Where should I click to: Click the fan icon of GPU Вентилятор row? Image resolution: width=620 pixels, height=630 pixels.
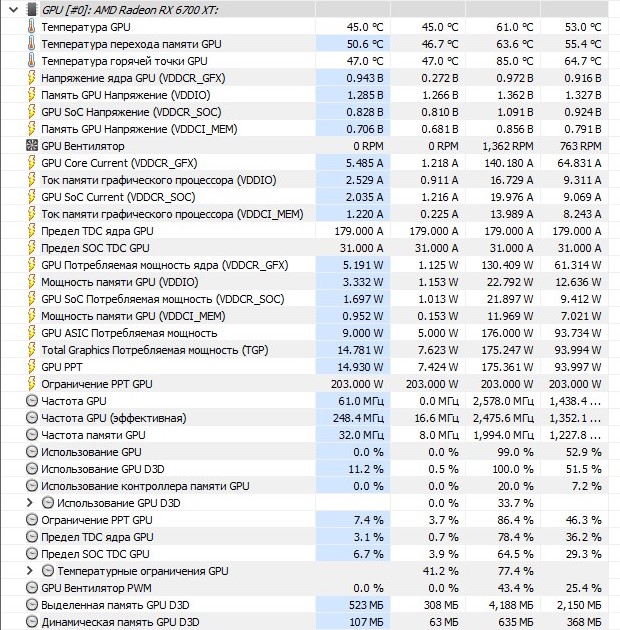click(31, 145)
